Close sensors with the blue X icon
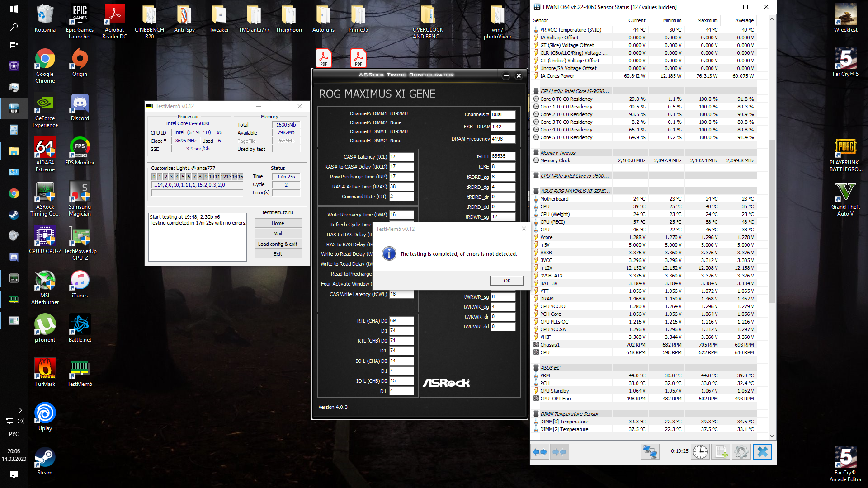 tap(762, 452)
